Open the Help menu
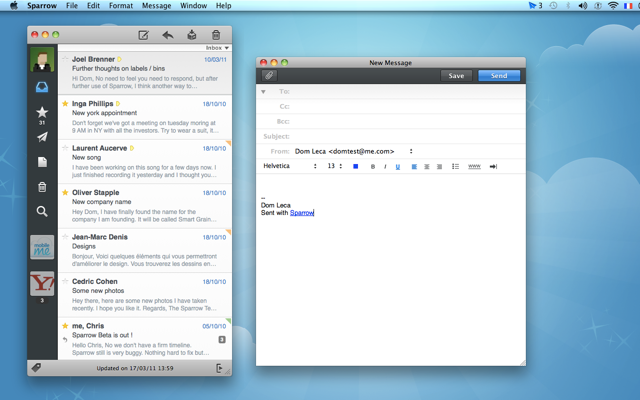 pos(223,6)
